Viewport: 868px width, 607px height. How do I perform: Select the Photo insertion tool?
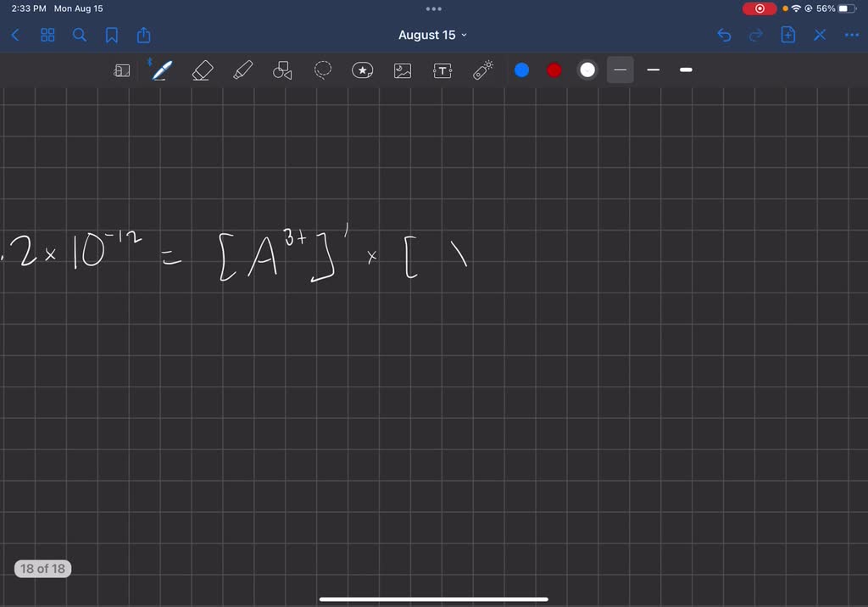402,70
